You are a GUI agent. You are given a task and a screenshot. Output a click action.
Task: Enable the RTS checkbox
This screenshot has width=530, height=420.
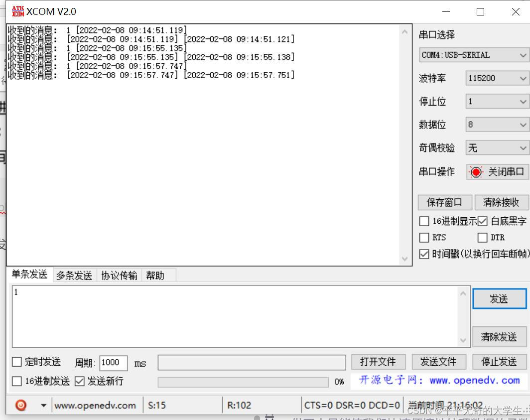[x=424, y=238]
